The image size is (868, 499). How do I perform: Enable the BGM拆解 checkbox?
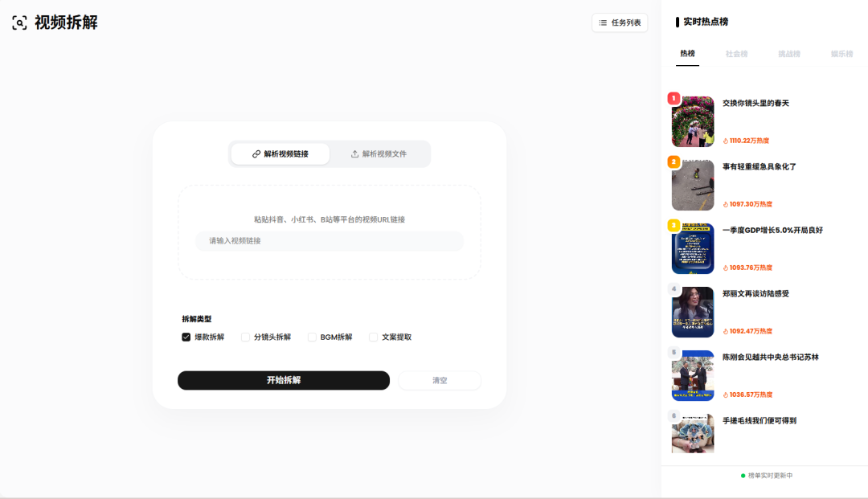point(312,337)
